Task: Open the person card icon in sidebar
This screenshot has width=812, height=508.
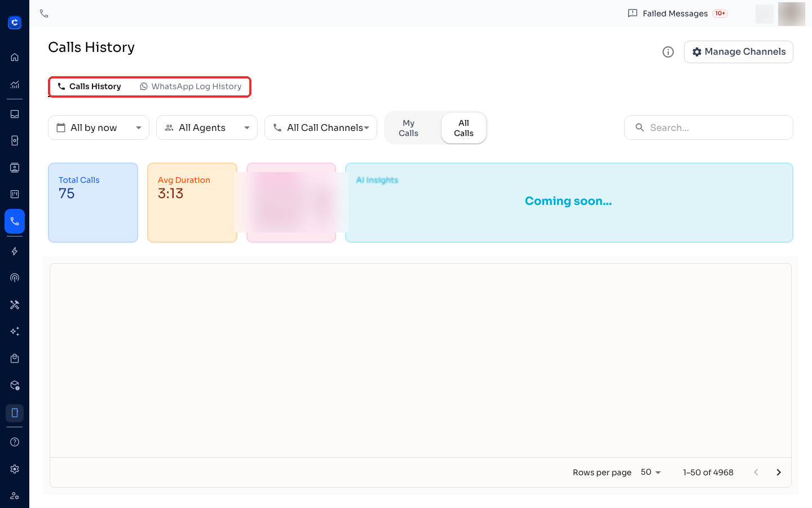Action: tap(15, 168)
